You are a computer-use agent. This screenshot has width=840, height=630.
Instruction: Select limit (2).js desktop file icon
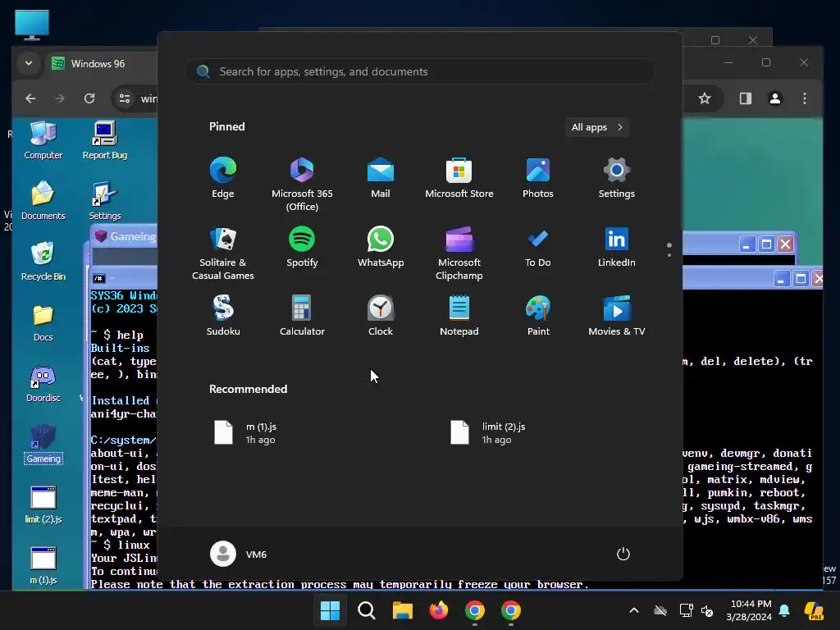[x=43, y=505]
